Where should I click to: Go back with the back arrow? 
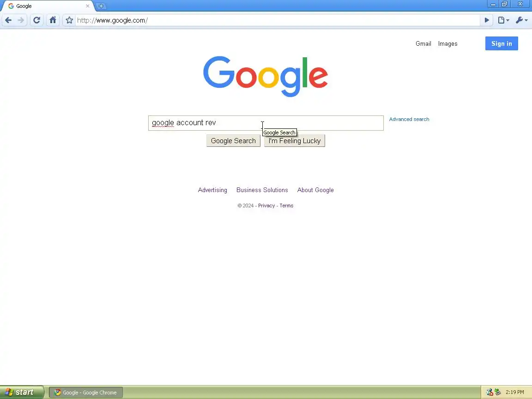click(x=8, y=20)
